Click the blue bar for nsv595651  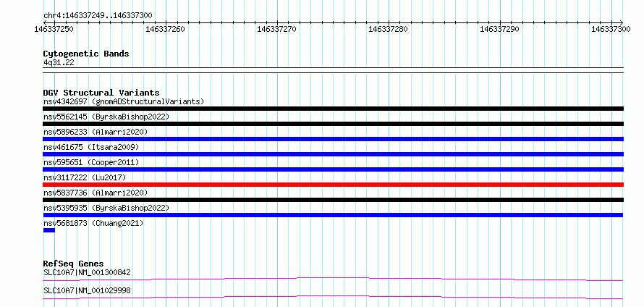coord(333,169)
